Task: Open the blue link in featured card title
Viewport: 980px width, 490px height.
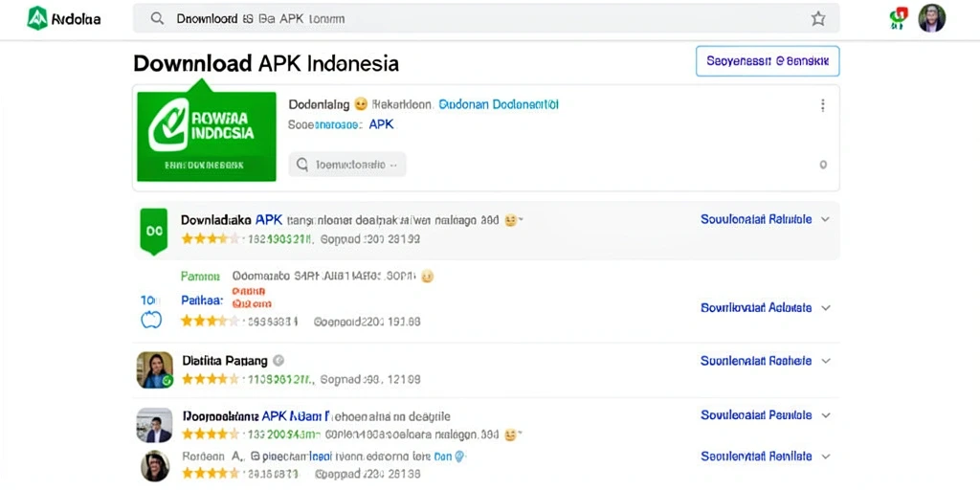Action: click(x=499, y=104)
